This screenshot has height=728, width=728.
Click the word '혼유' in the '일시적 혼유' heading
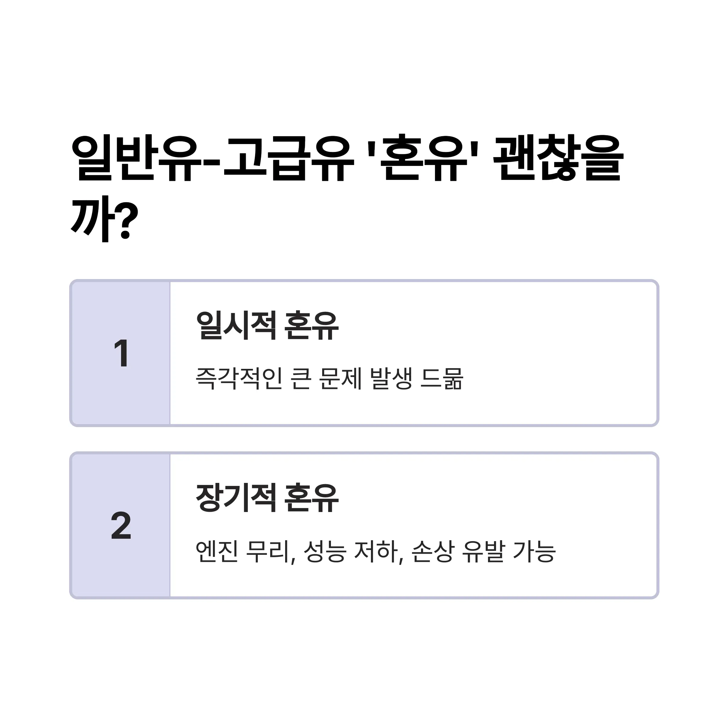311,326
